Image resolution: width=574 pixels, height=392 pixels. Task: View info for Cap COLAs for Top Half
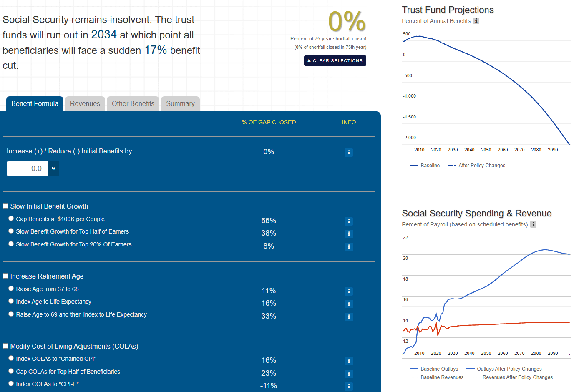tap(349, 374)
